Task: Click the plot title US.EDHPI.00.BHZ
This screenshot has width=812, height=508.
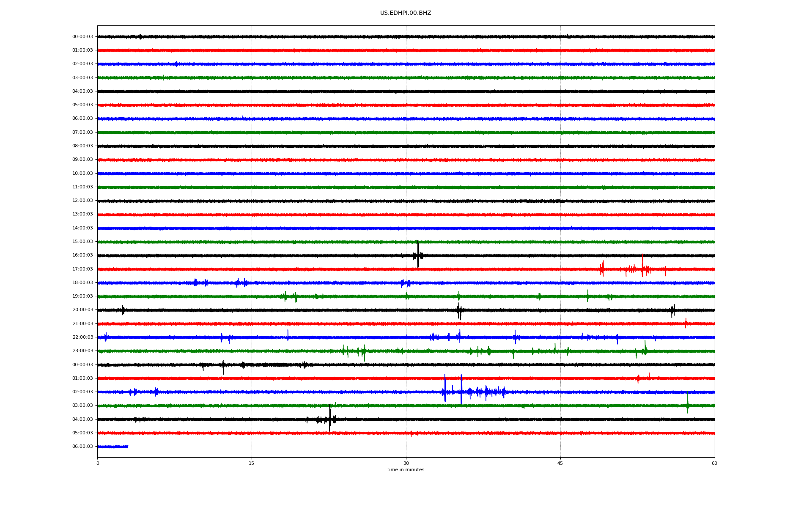Action: [406, 13]
